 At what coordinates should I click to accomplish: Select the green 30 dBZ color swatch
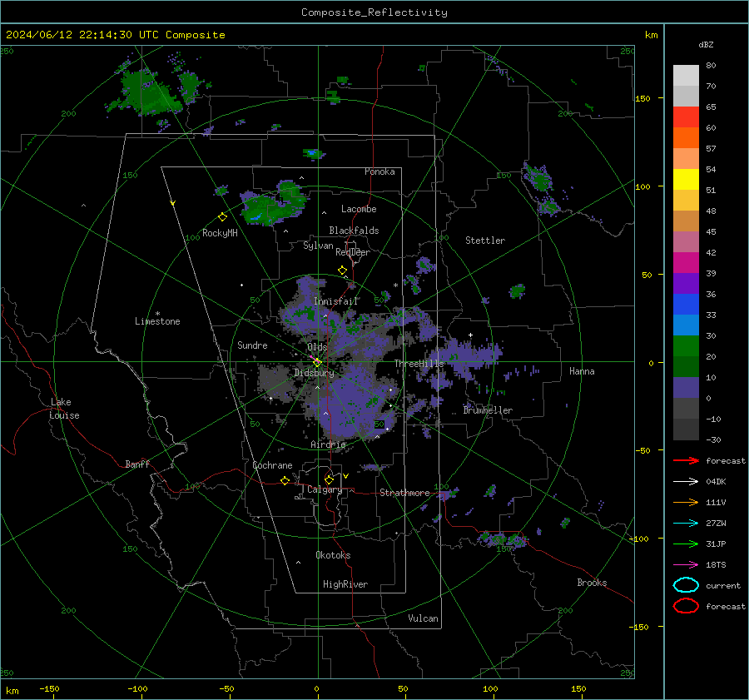click(x=686, y=345)
